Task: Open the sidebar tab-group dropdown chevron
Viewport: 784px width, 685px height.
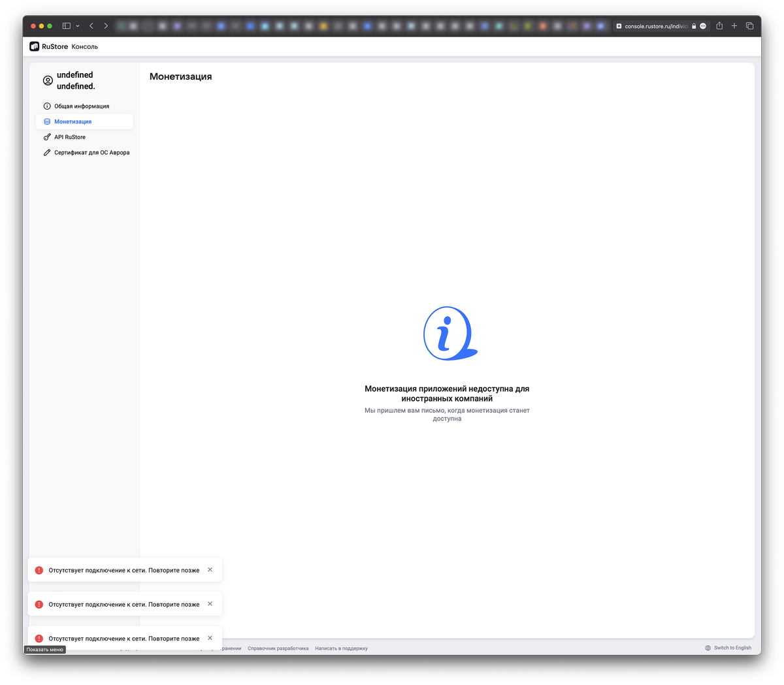Action: click(x=77, y=26)
